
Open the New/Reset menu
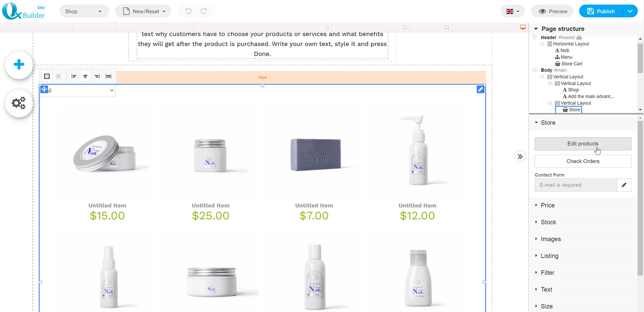click(x=143, y=11)
